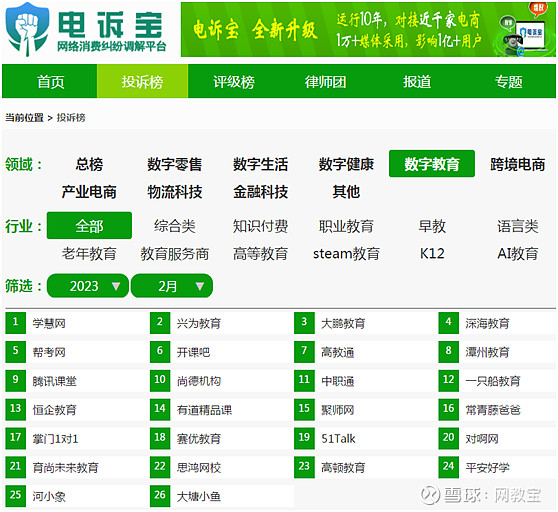Switch to the 评级榜 tab

[234, 82]
